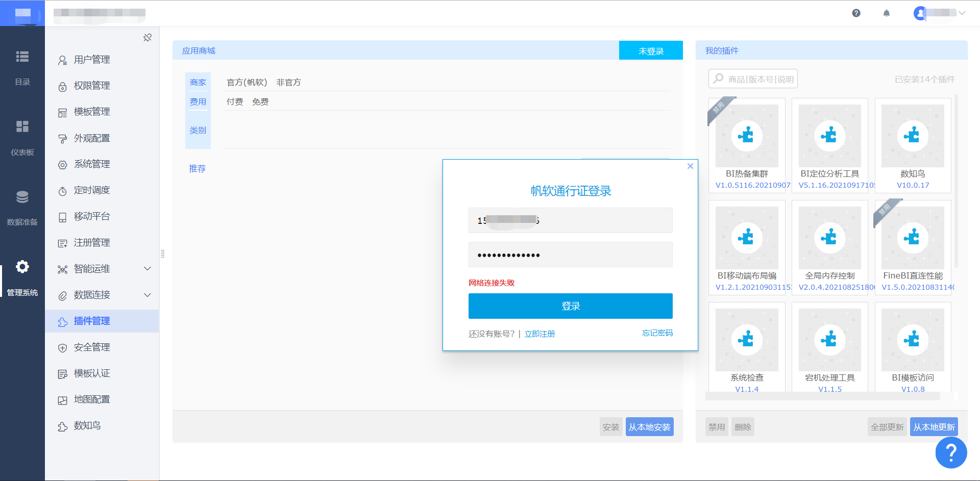Open the user account dropdown arrow
Screen dimensions: 980x481
click(x=962, y=13)
